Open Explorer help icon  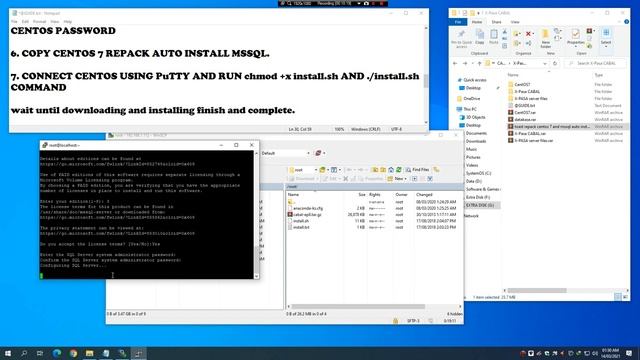point(627,22)
